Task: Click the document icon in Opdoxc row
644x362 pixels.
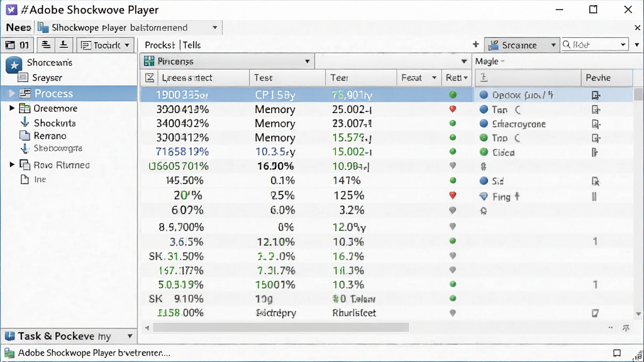Action: [596, 96]
